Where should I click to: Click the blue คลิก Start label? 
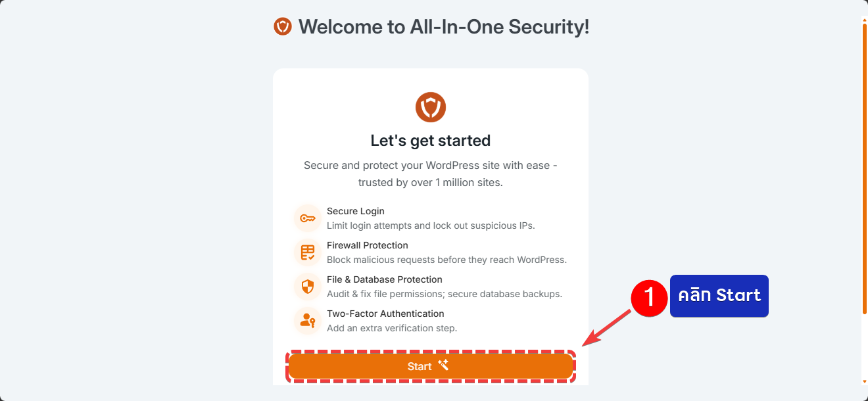coord(719,296)
